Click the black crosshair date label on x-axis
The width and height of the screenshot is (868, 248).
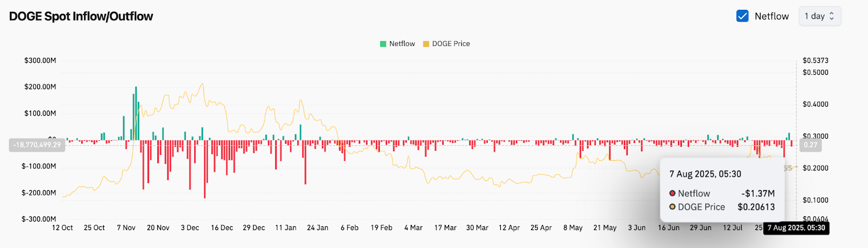pos(796,228)
